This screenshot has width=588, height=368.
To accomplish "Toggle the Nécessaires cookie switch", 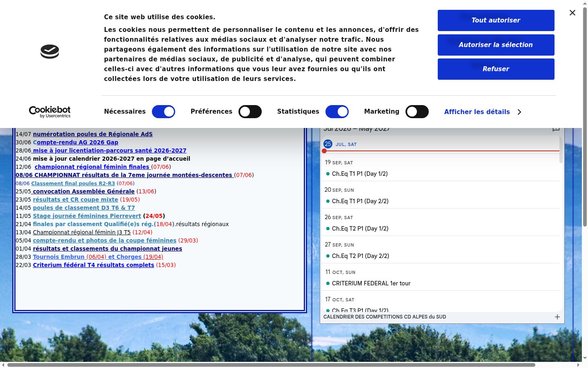I will 163,112.
